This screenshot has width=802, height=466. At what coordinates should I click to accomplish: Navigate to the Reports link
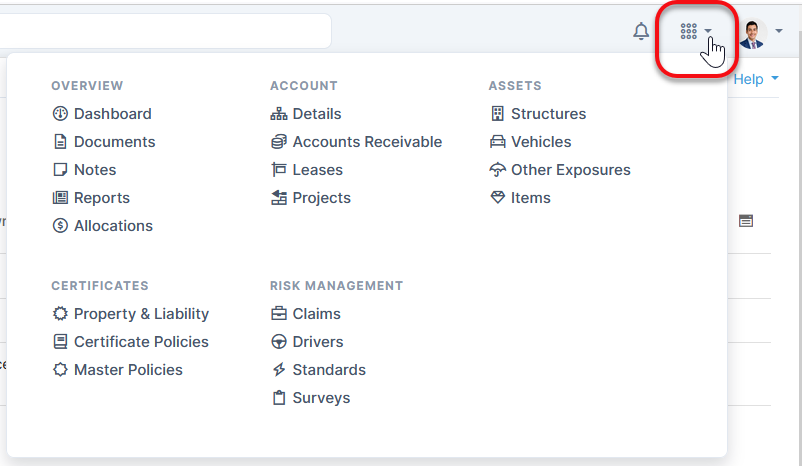click(101, 198)
